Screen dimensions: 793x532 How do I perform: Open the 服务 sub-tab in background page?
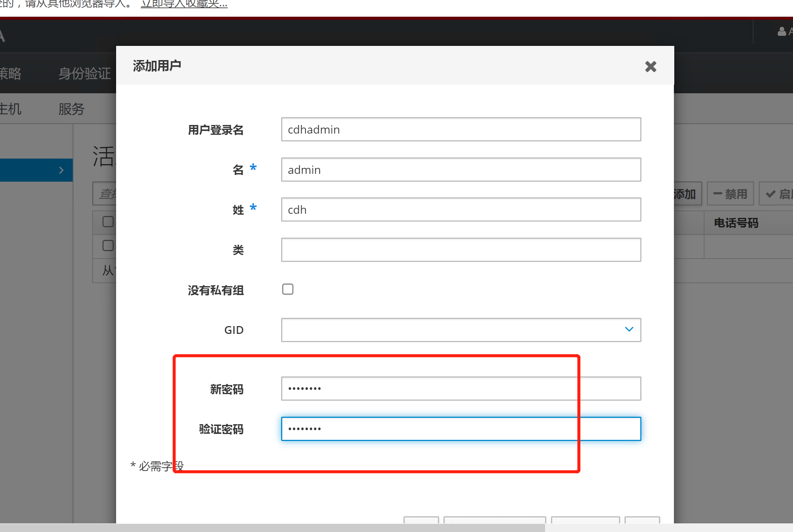(71, 109)
